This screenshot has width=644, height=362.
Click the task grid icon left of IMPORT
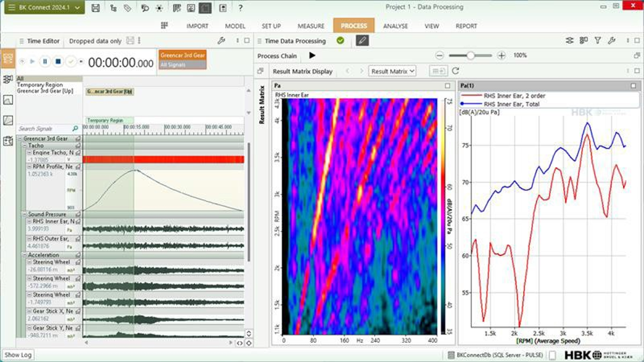click(164, 25)
